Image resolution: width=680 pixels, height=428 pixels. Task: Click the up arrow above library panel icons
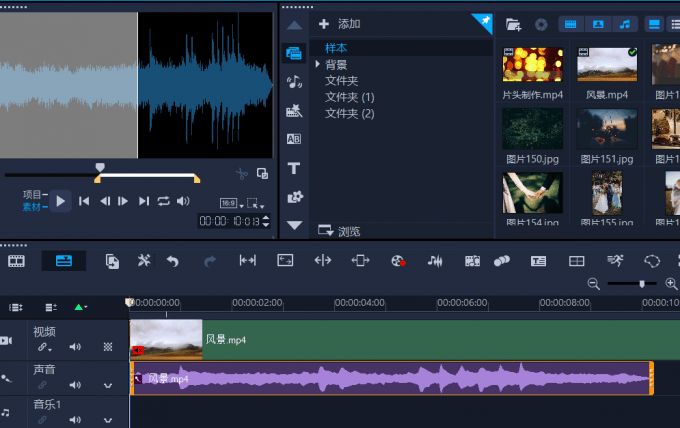pos(294,26)
